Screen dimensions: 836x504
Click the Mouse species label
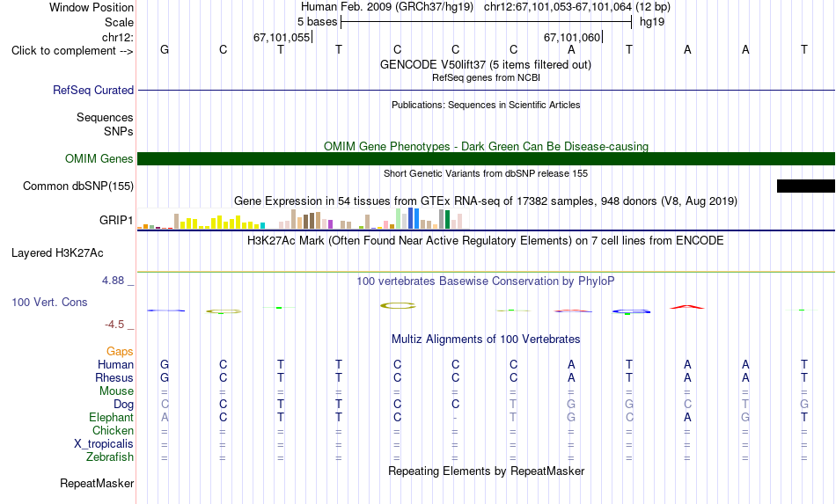pyautogui.click(x=116, y=391)
